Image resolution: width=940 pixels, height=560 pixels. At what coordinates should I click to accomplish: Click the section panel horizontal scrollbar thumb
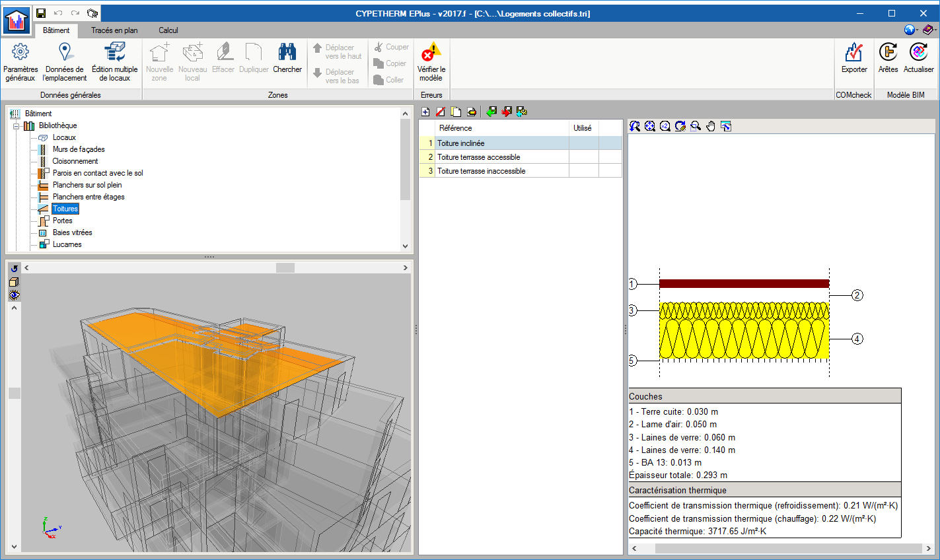(788, 548)
